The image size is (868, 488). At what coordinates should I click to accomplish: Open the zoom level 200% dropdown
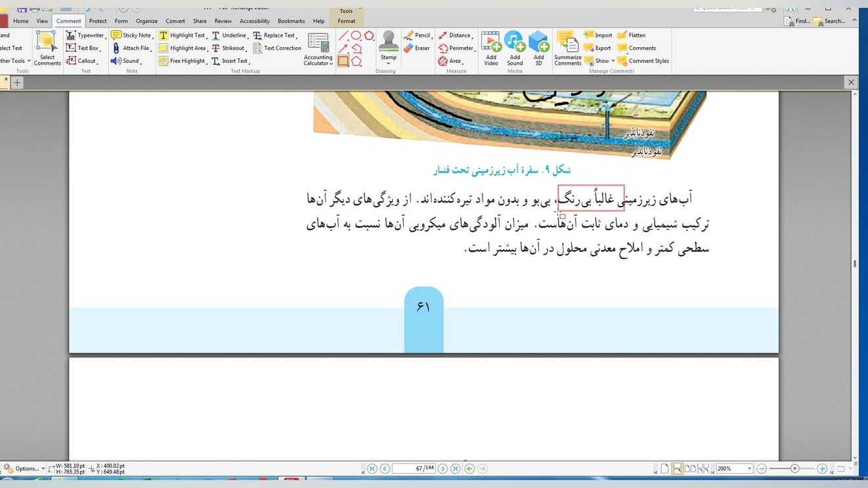749,469
